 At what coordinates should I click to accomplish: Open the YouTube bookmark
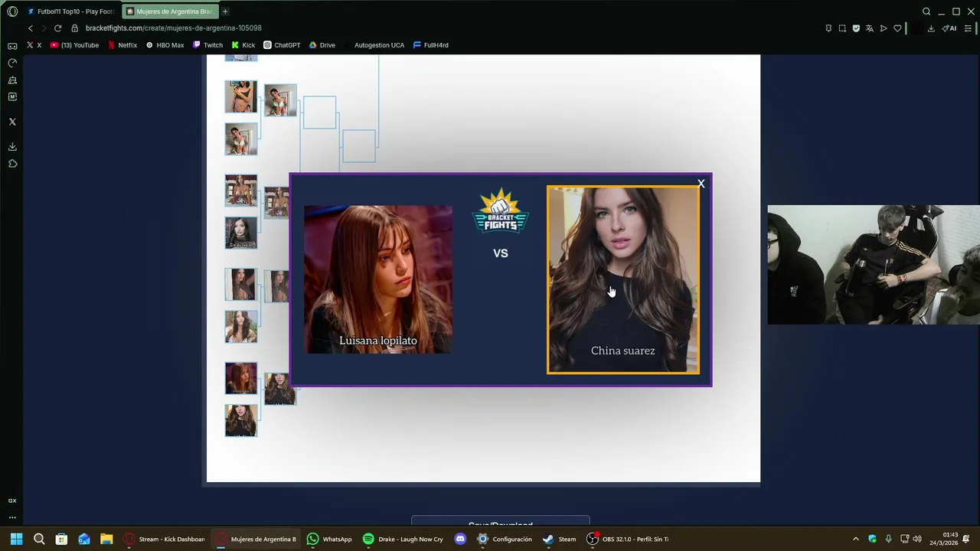pyautogui.click(x=75, y=45)
